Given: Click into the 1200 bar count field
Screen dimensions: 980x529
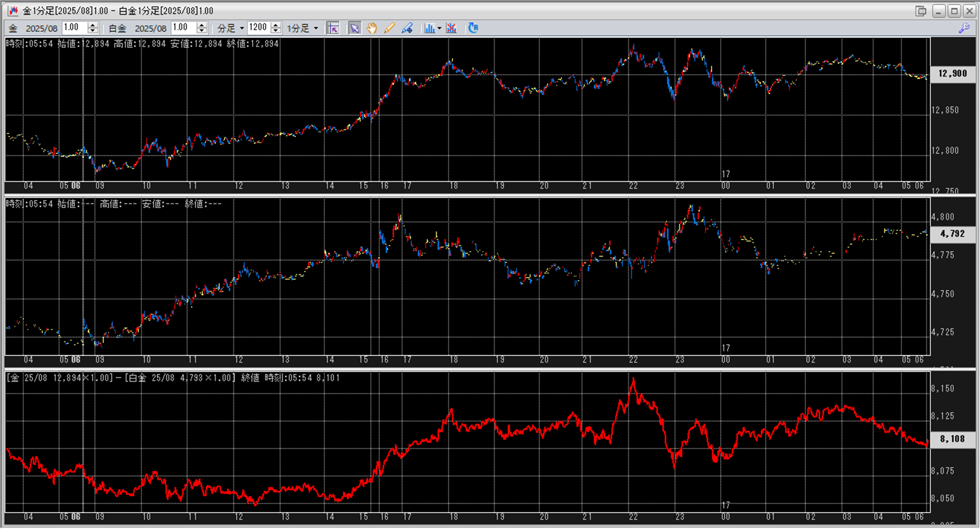Looking at the screenshot, I should pyautogui.click(x=259, y=28).
